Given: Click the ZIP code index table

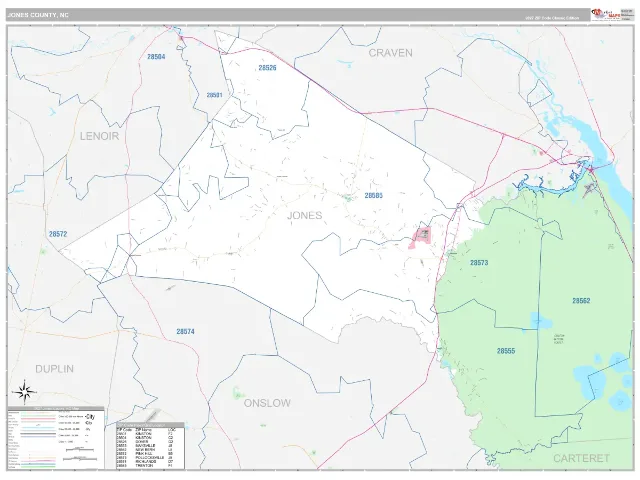Looking at the screenshot, I should click(x=150, y=446).
